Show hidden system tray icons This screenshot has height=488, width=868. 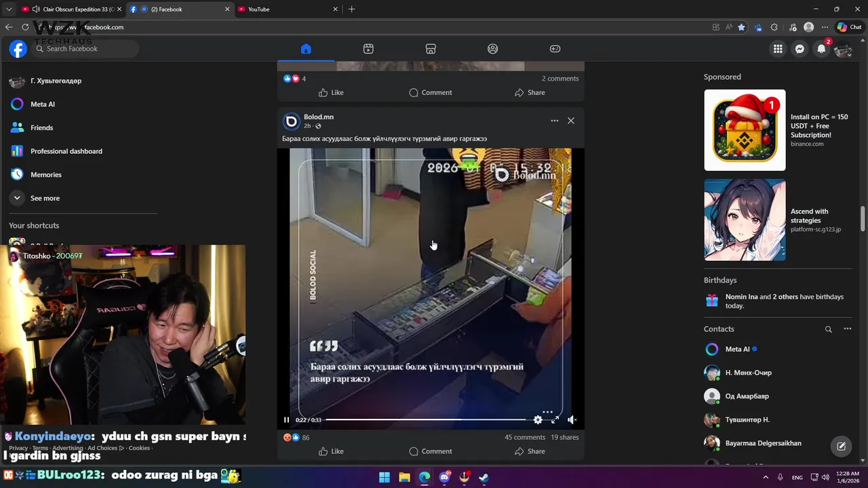(766, 477)
